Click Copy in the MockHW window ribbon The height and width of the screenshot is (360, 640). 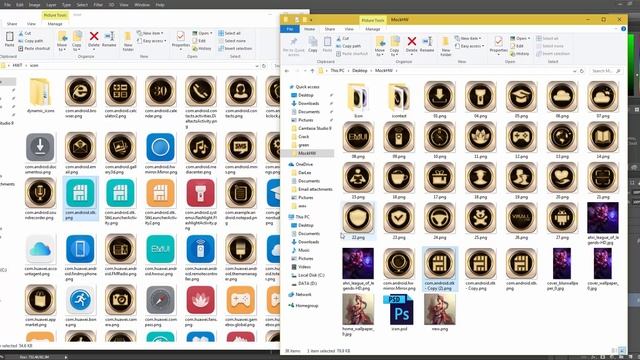point(313,44)
